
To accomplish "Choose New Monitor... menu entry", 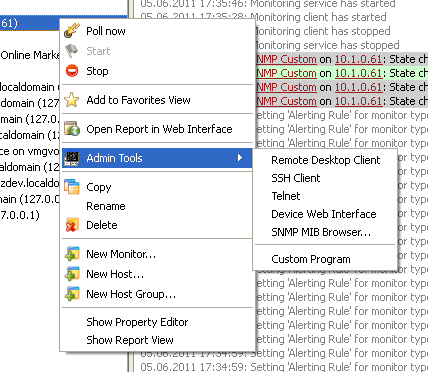I will pos(157,254).
